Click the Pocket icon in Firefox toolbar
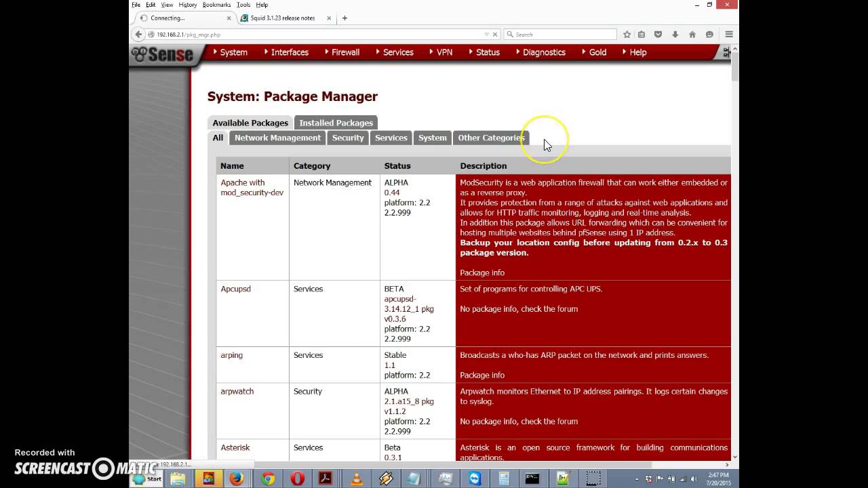Viewport: 868px width, 488px height. (658, 34)
